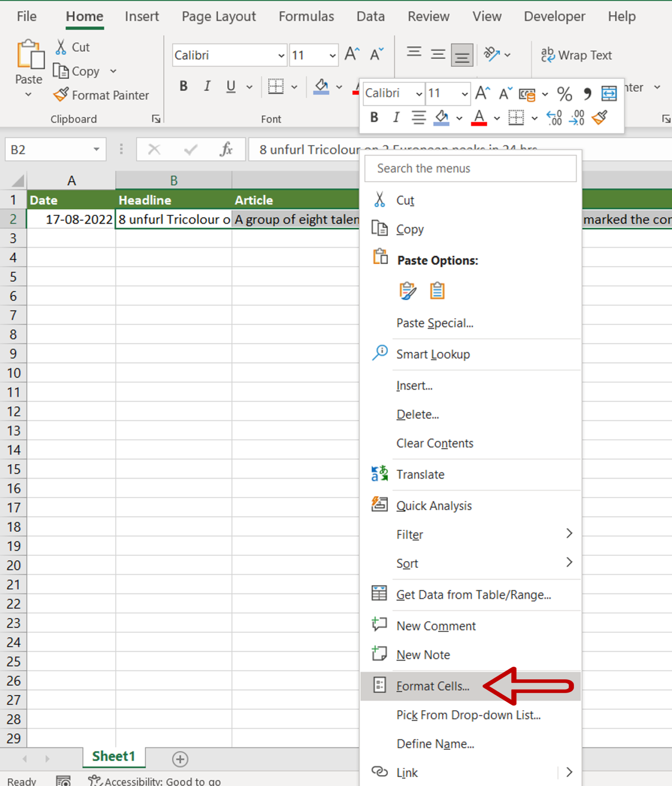Click second paste option clipboard icon

point(437,291)
